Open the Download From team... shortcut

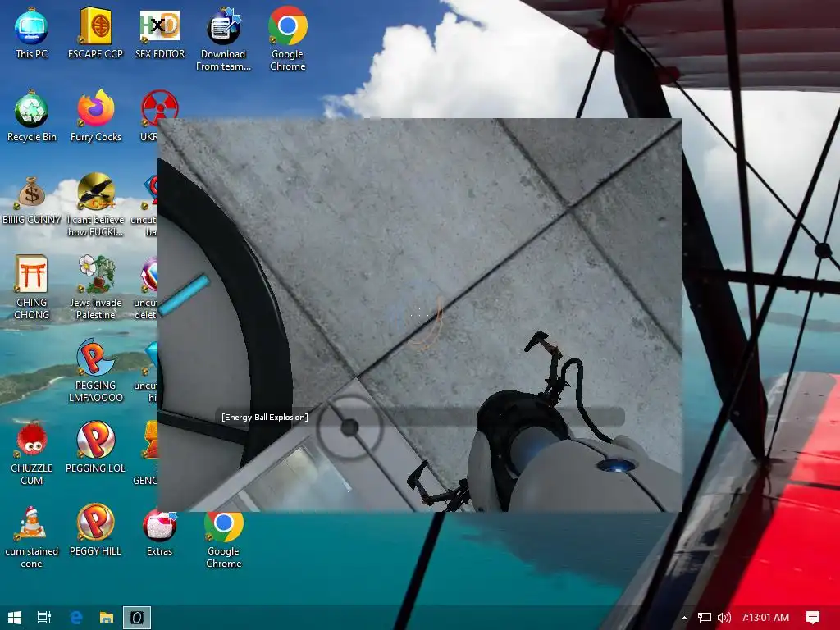(x=223, y=39)
